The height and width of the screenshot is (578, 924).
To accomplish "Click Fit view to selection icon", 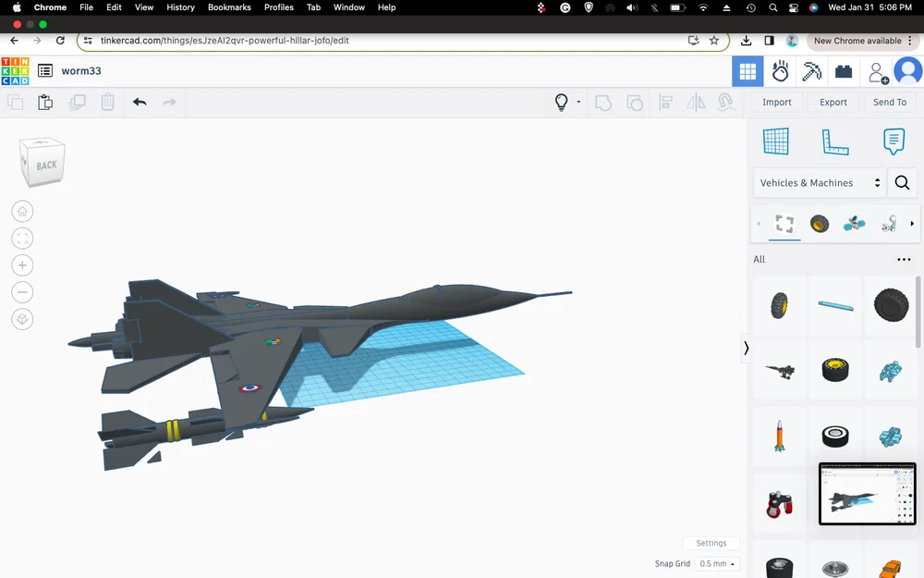I will point(22,238).
